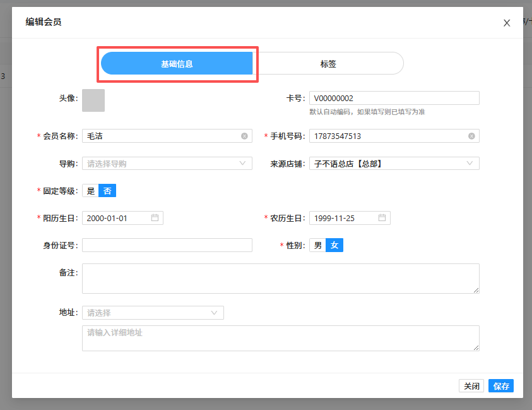Clear the phone number field icon

tap(471, 136)
